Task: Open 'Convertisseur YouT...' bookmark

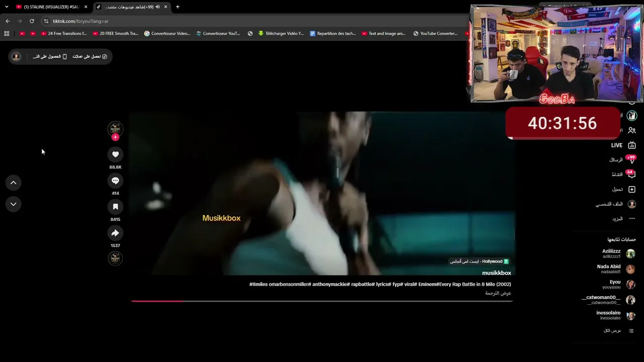Action: [218, 34]
